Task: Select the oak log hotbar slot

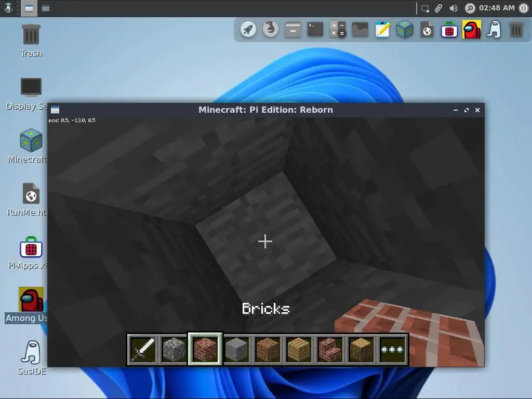Action: tap(362, 349)
